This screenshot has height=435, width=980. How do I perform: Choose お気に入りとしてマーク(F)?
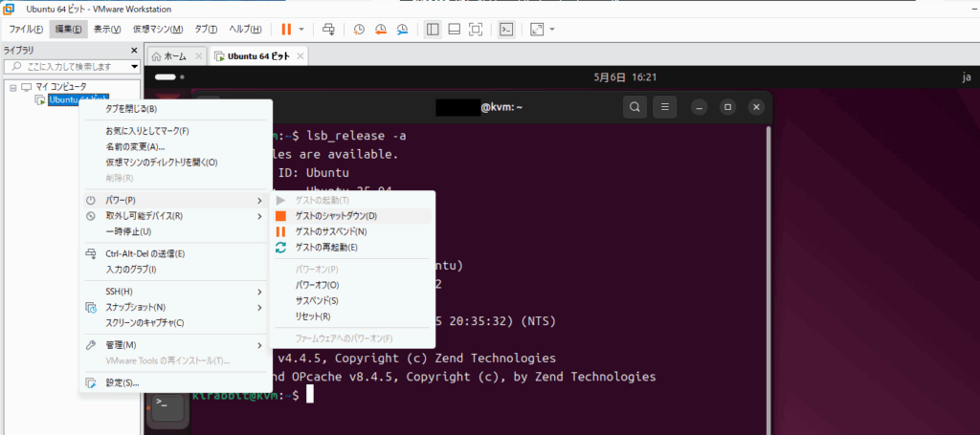point(176,131)
